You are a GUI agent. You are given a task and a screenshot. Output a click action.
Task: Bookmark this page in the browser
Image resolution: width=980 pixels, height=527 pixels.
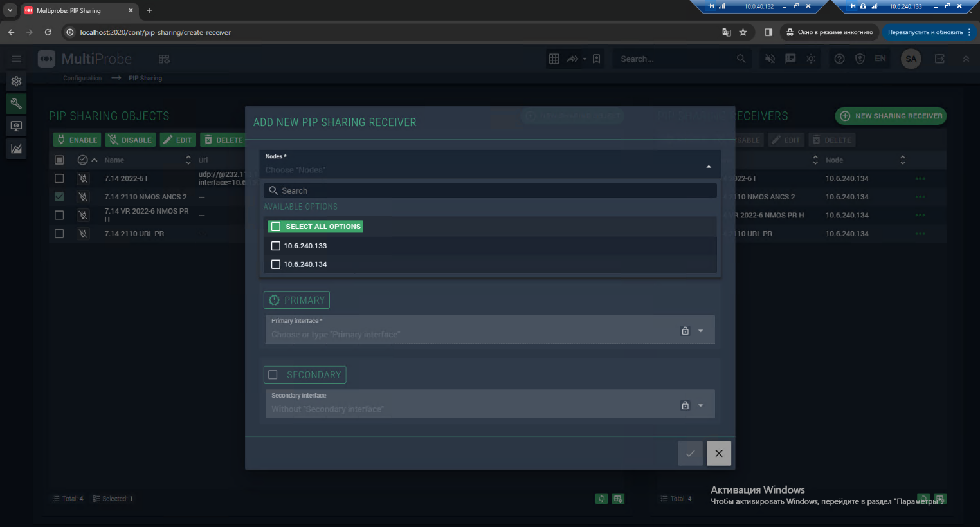coord(743,32)
